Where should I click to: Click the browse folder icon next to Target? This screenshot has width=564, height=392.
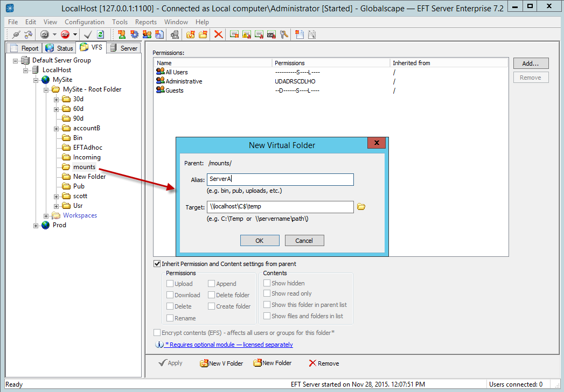coord(361,207)
